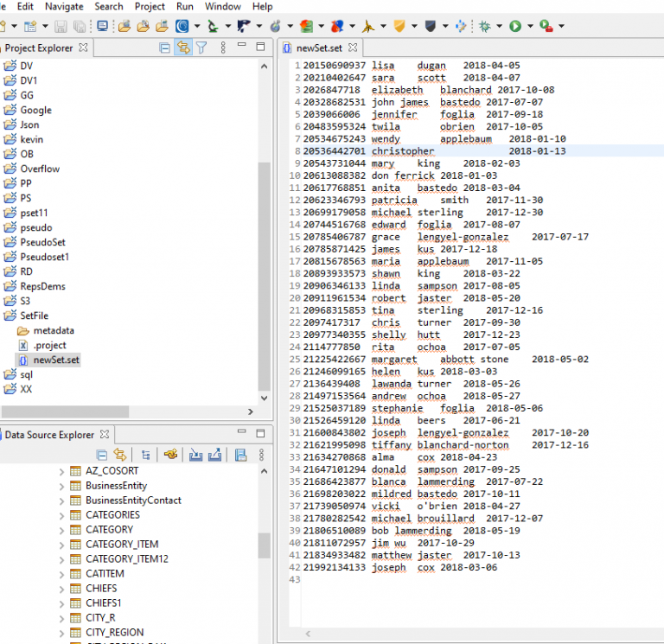Image resolution: width=664 pixels, height=644 pixels.
Task: Open the Help menu
Action: pyautogui.click(x=262, y=6)
